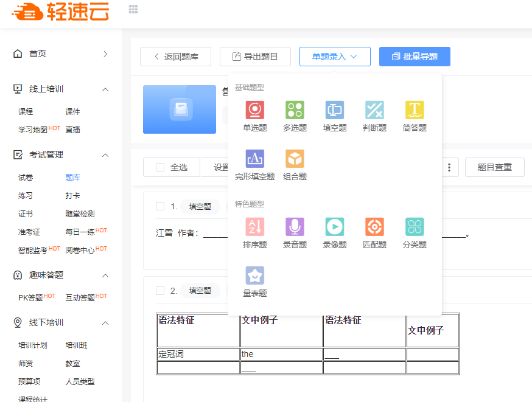Viewport: 532px width, 402px height.
Task: Pick the 填空题 icon in the dropdown panel
Action: [x=334, y=110]
